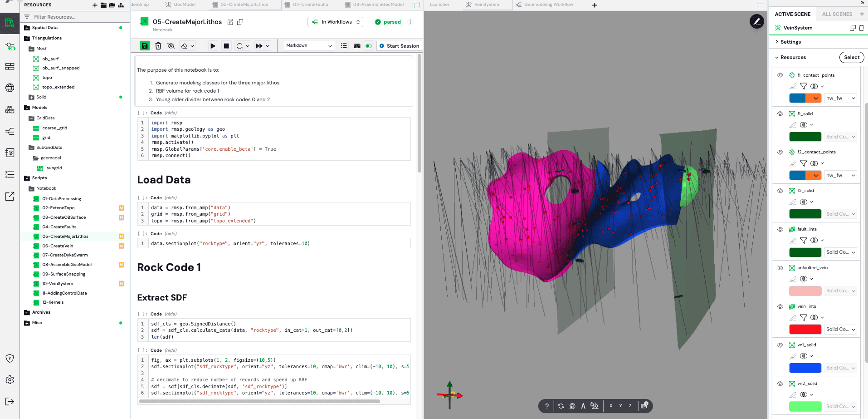Viewport: 868px width, 419px height.
Task: Open the three-dot menu next to parsed
Action: [x=410, y=22]
